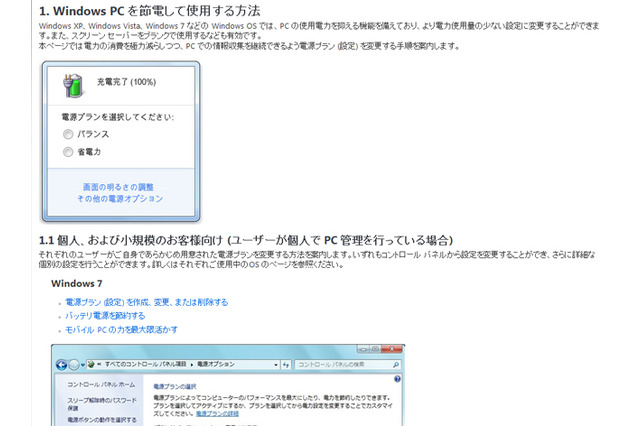Open the その他の電源オプション link
This screenshot has height=426, width=640.
coord(120,199)
